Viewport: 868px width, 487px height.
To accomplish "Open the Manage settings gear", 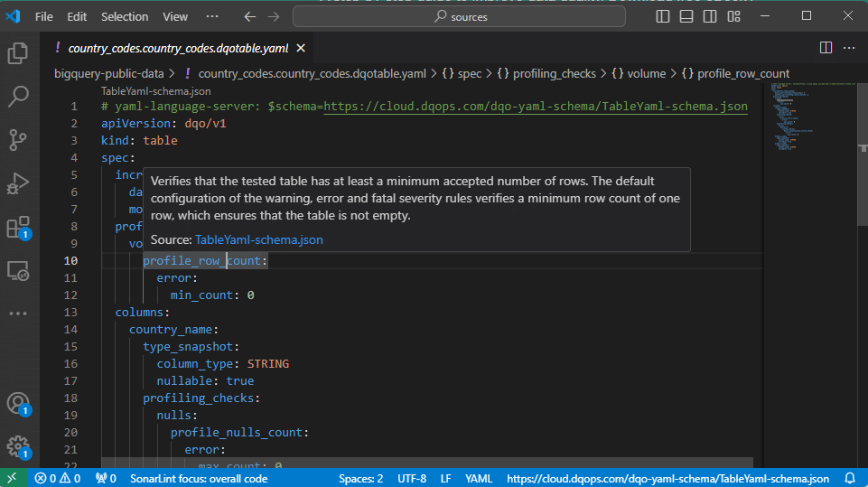I will pyautogui.click(x=18, y=446).
